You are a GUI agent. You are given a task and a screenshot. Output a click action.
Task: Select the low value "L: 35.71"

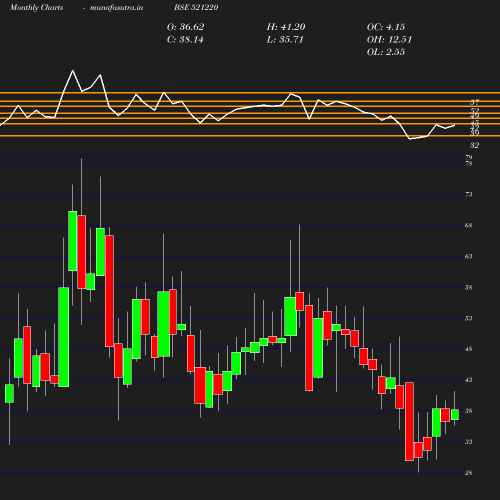point(285,40)
